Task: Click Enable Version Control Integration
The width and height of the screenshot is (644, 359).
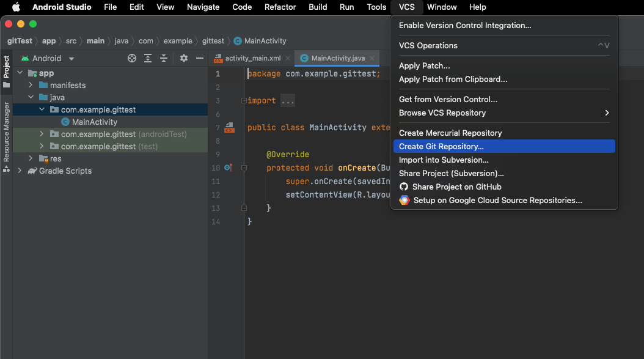Action: pos(464,26)
